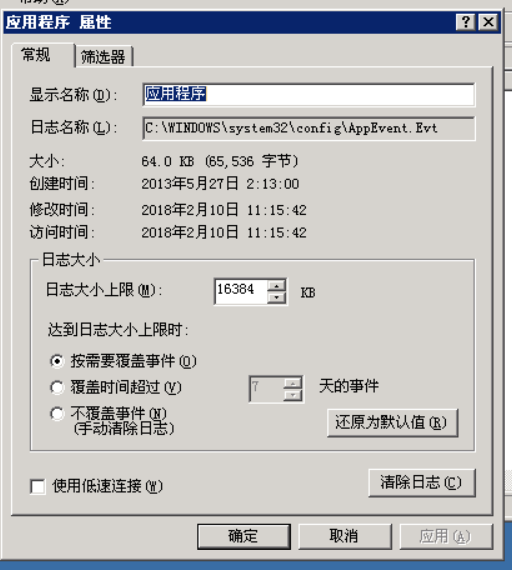Confirm with the 确定 button
This screenshot has width=512, height=570.
coord(244,536)
